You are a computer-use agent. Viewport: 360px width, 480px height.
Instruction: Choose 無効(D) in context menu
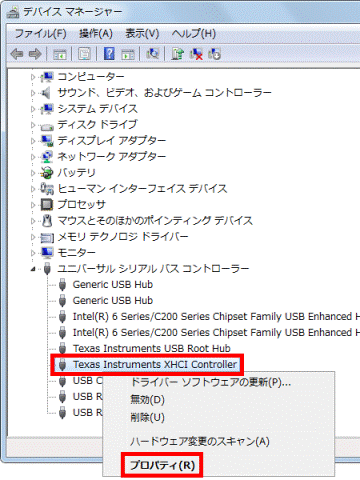(147, 399)
